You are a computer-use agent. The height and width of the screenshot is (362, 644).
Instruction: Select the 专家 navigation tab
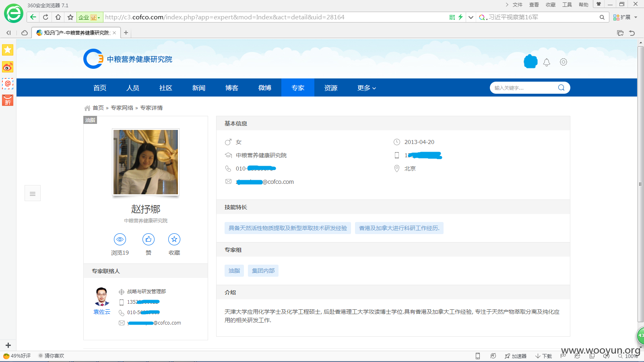(x=298, y=88)
